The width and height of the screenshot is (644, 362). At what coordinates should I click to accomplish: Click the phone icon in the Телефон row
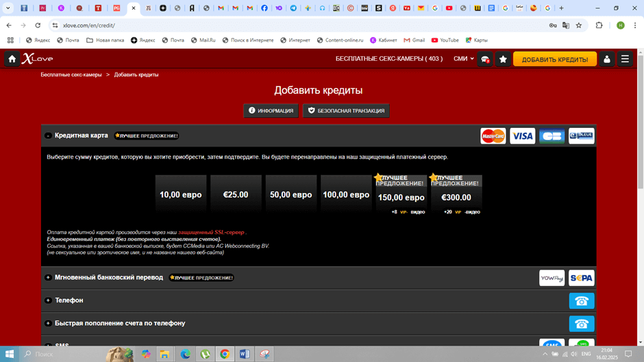[x=582, y=300]
